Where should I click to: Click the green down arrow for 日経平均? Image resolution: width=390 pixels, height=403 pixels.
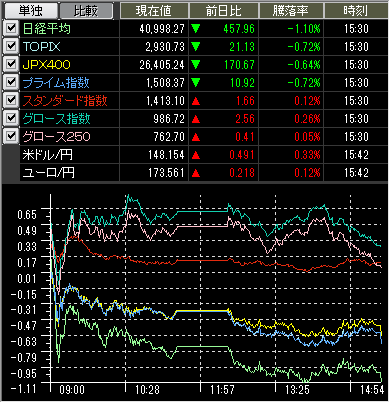[x=196, y=29]
